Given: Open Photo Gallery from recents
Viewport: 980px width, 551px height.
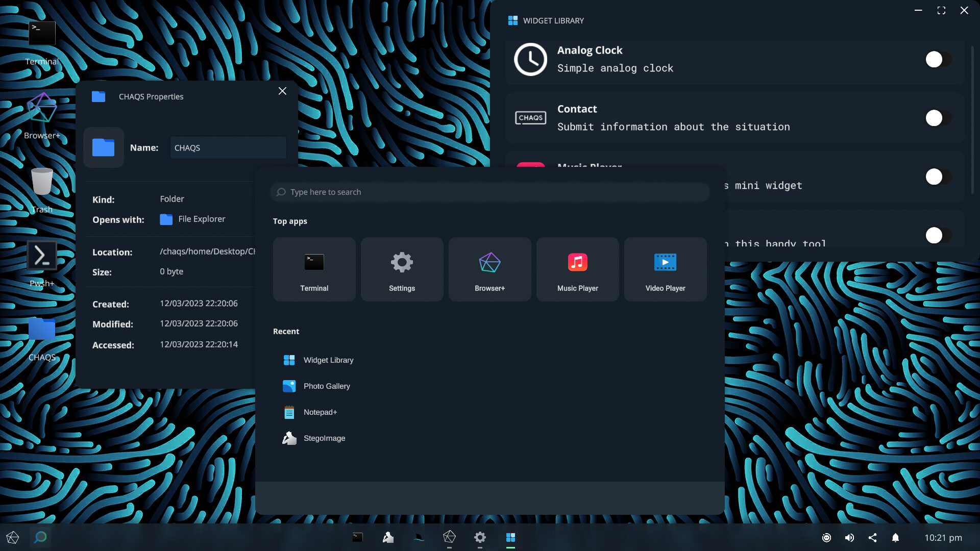Looking at the screenshot, I should pyautogui.click(x=327, y=386).
